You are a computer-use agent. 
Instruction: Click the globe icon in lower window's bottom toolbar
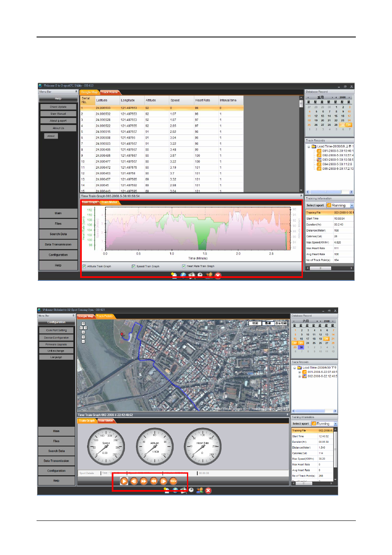[175, 490]
